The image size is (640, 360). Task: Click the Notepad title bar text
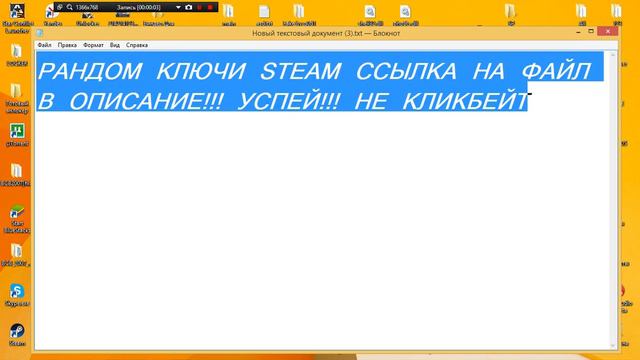[326, 33]
